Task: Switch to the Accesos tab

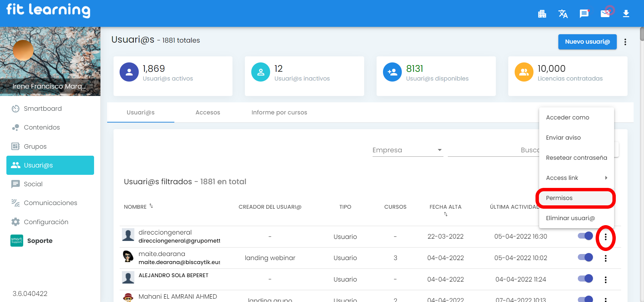Action: tap(208, 112)
